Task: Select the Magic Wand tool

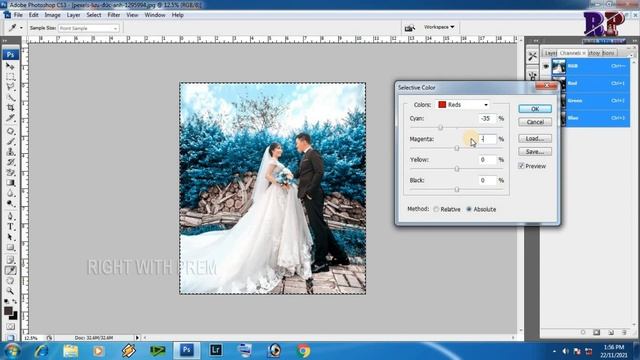Action: pyautogui.click(x=10, y=97)
